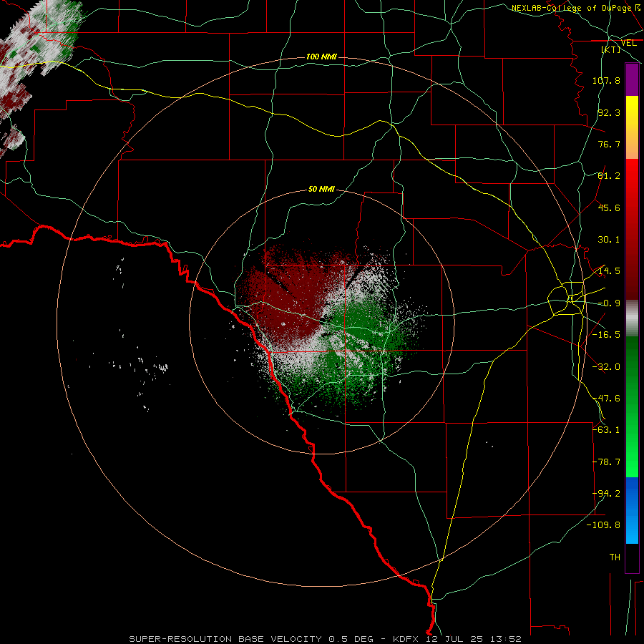The width and height of the screenshot is (644, 644).
Task: Select the -63.1 scale value
Action: pos(606,430)
